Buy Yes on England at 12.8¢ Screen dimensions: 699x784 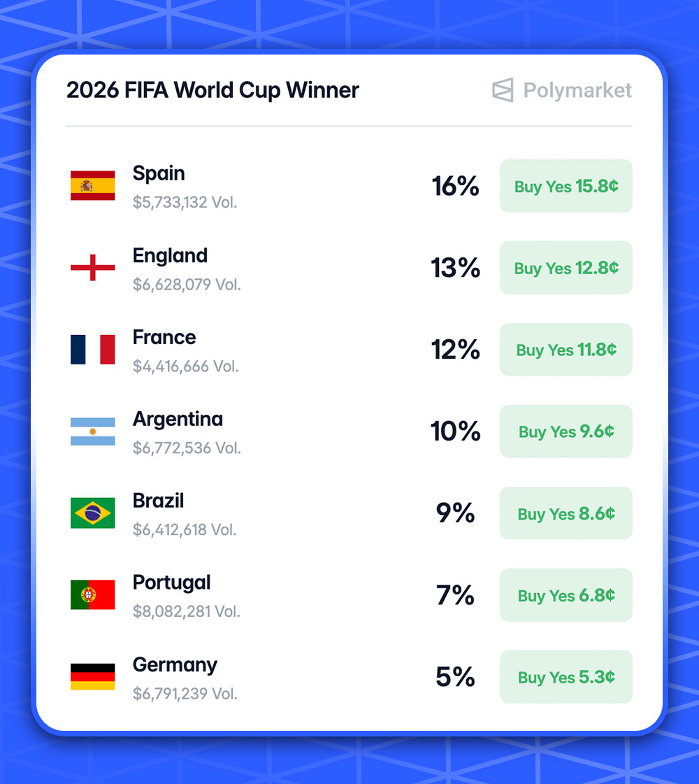click(x=565, y=268)
